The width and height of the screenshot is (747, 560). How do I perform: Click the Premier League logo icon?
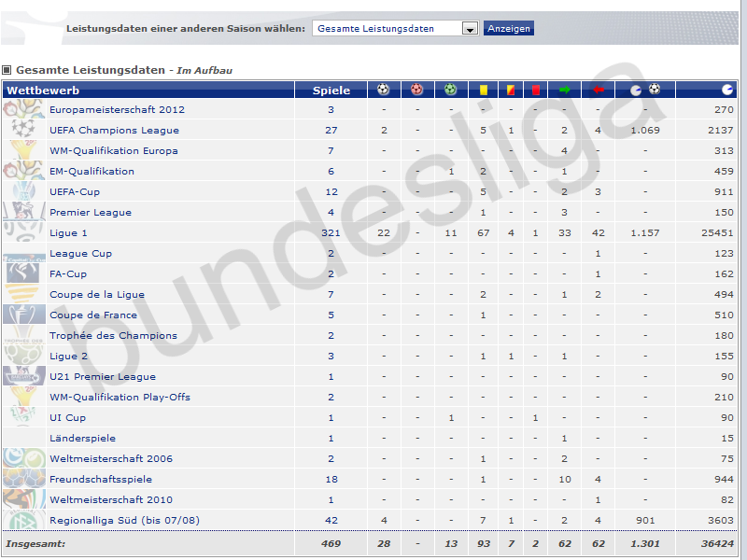pos(24,212)
